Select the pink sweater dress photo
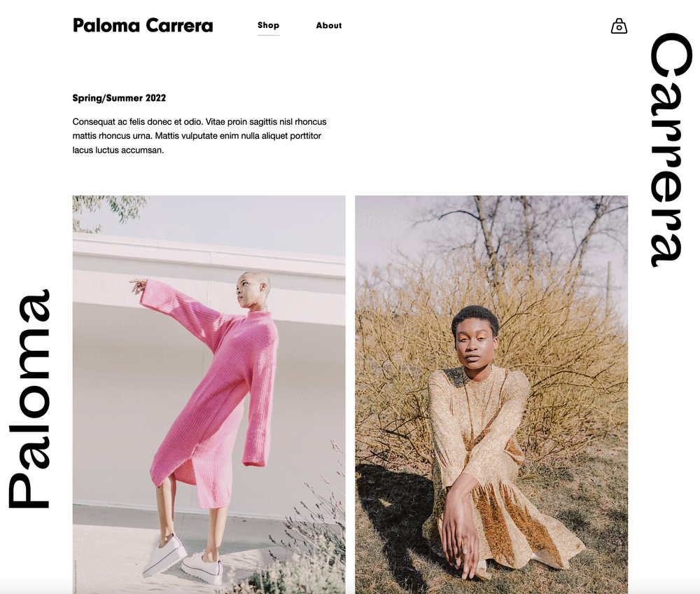The width and height of the screenshot is (700, 594). [209, 394]
